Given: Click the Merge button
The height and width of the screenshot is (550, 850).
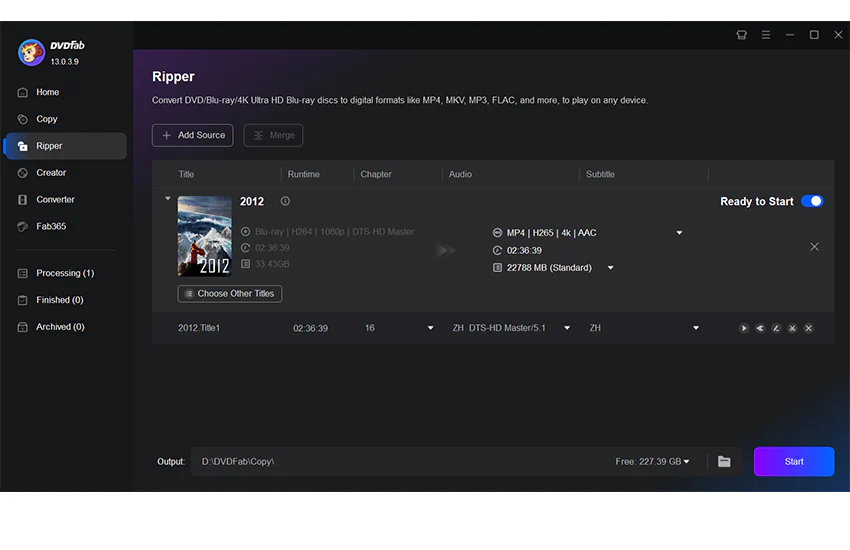Looking at the screenshot, I should click(273, 135).
